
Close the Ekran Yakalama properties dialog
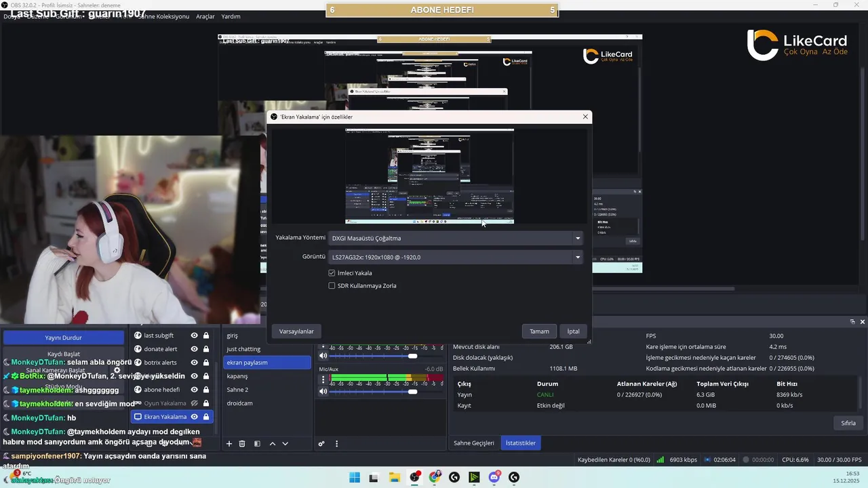[585, 117]
